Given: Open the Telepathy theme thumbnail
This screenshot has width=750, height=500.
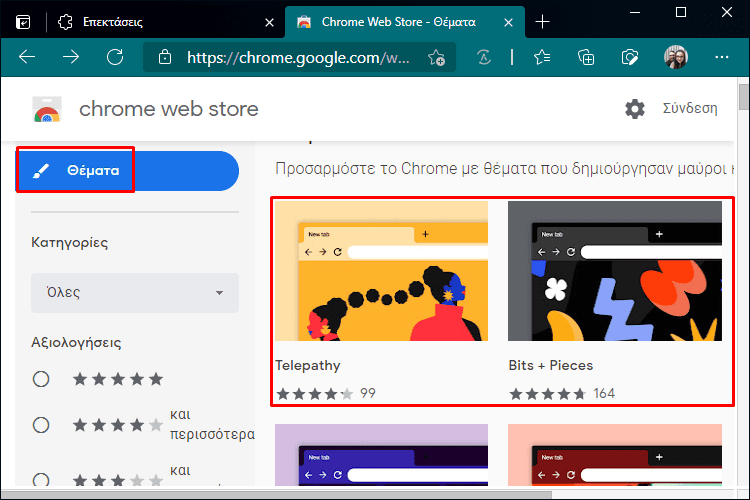Looking at the screenshot, I should click(381, 271).
